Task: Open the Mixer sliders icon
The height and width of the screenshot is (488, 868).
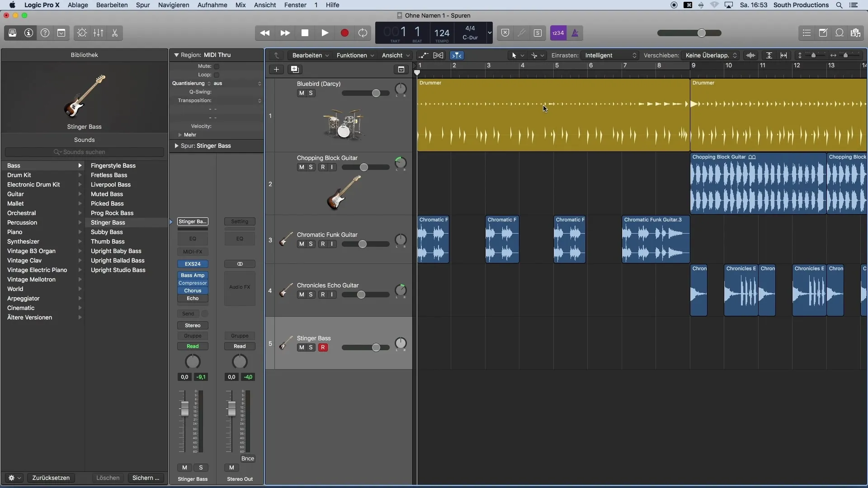Action: 98,33
